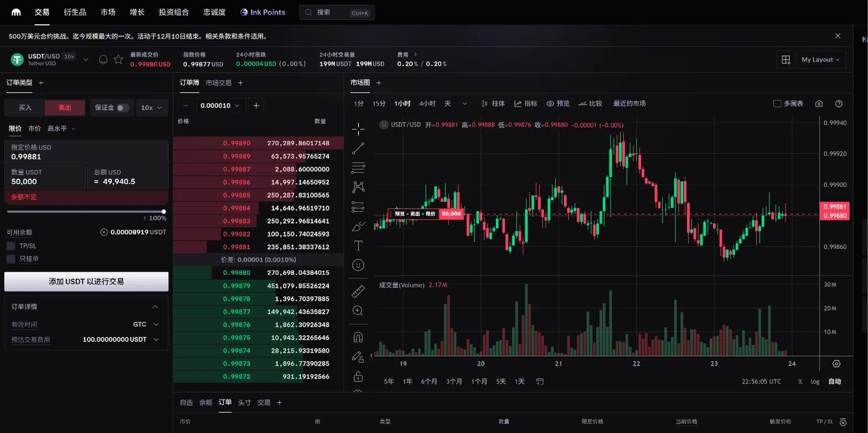Open the 10x leverage dropdown
868x433 pixels.
[x=152, y=108]
